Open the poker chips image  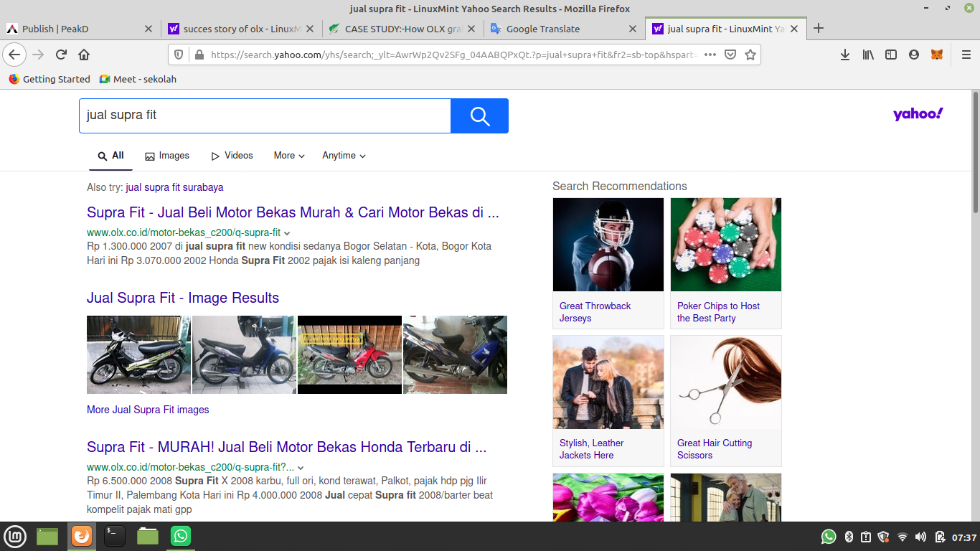tap(726, 245)
